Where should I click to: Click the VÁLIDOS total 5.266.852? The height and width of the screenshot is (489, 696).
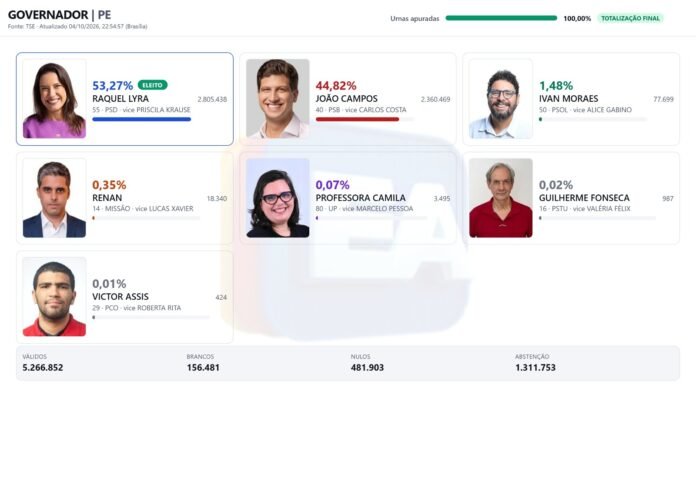[x=43, y=367]
